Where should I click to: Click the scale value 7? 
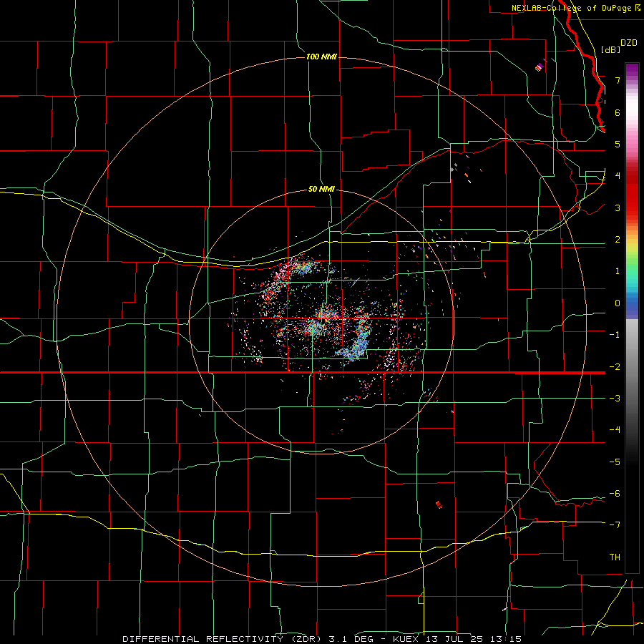[618, 80]
